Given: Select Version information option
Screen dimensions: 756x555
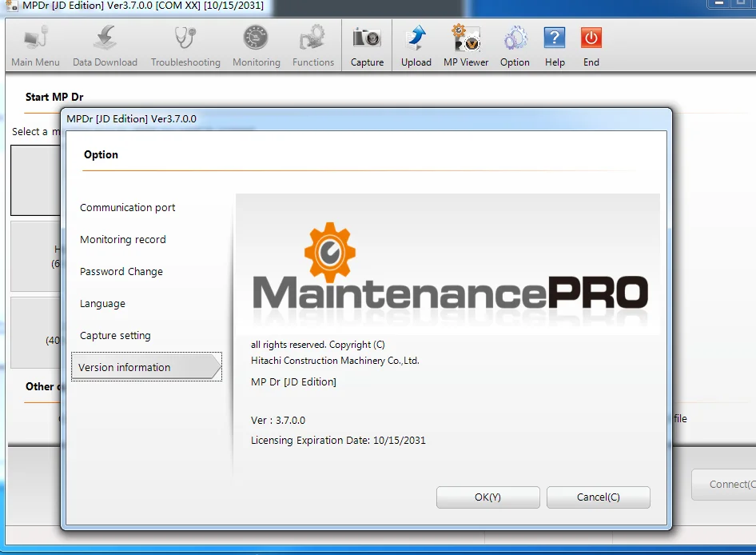Looking at the screenshot, I should (x=146, y=367).
